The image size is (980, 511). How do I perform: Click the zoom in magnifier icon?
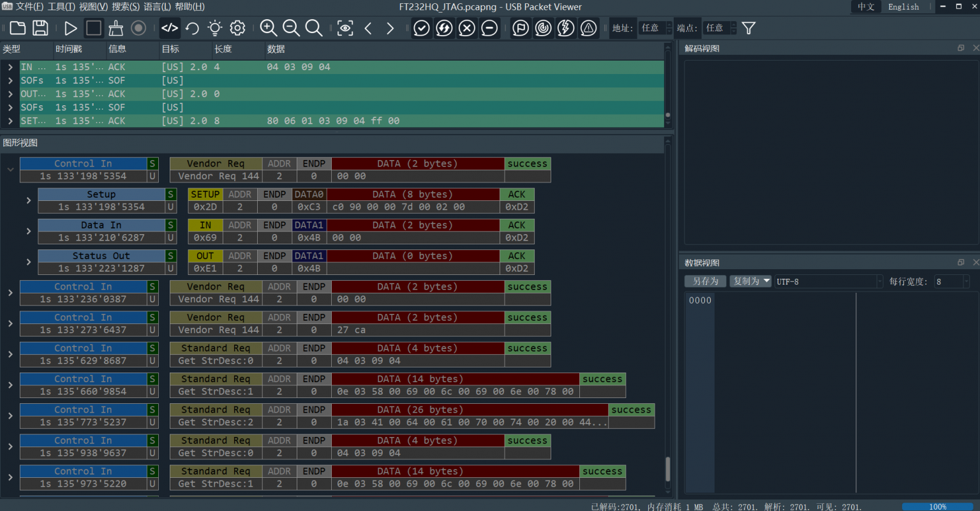(x=269, y=28)
